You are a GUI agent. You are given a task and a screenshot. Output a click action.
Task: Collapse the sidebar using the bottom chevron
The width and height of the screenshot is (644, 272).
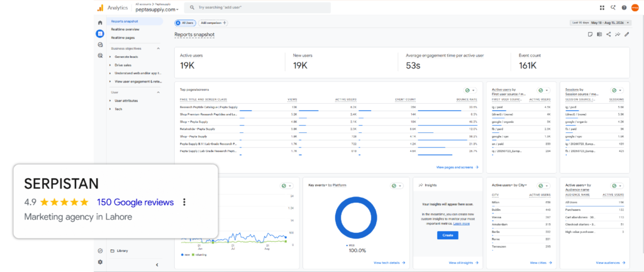pos(157,265)
